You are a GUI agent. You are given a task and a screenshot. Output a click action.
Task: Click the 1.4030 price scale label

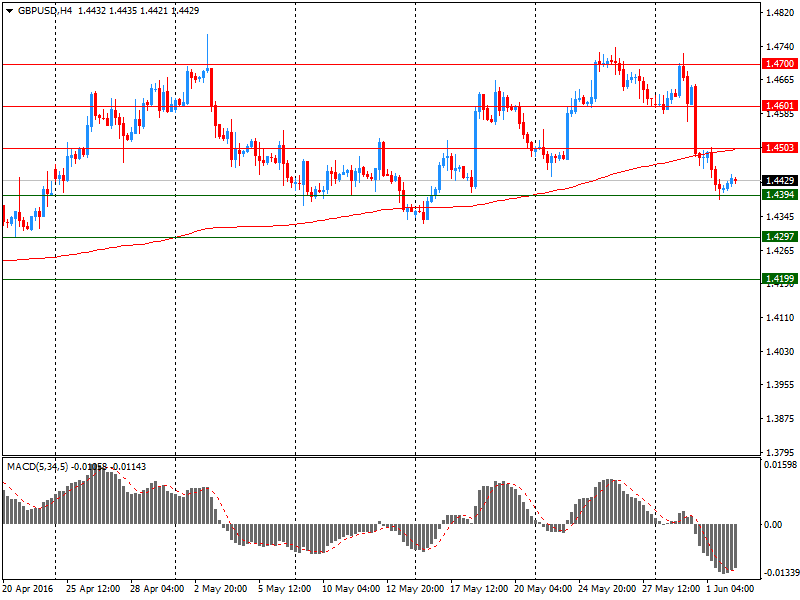click(x=780, y=352)
